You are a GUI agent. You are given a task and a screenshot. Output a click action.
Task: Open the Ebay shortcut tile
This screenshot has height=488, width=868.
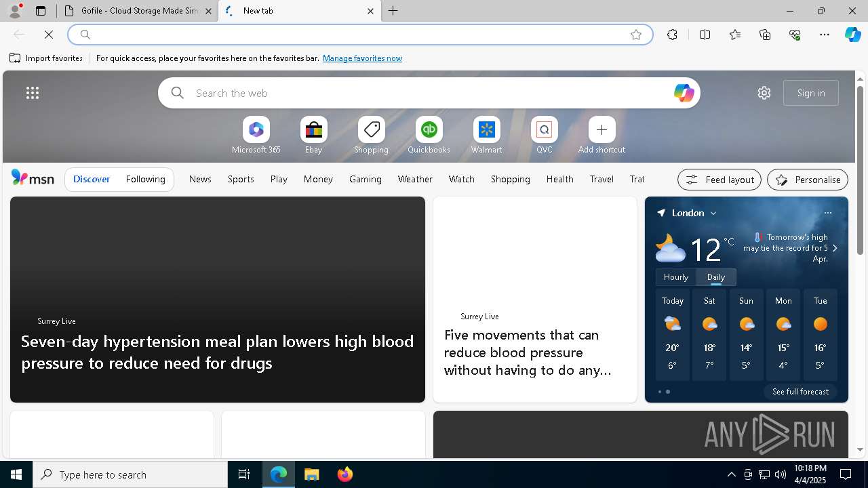tap(313, 136)
